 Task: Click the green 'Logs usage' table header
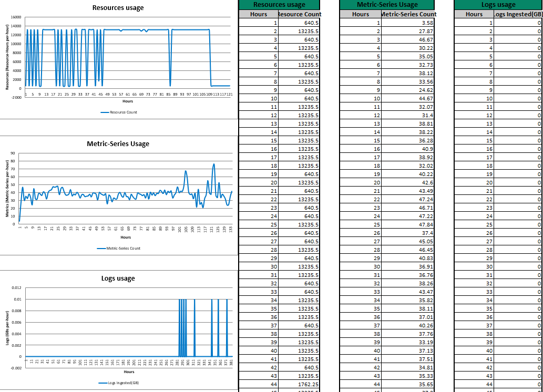point(498,5)
